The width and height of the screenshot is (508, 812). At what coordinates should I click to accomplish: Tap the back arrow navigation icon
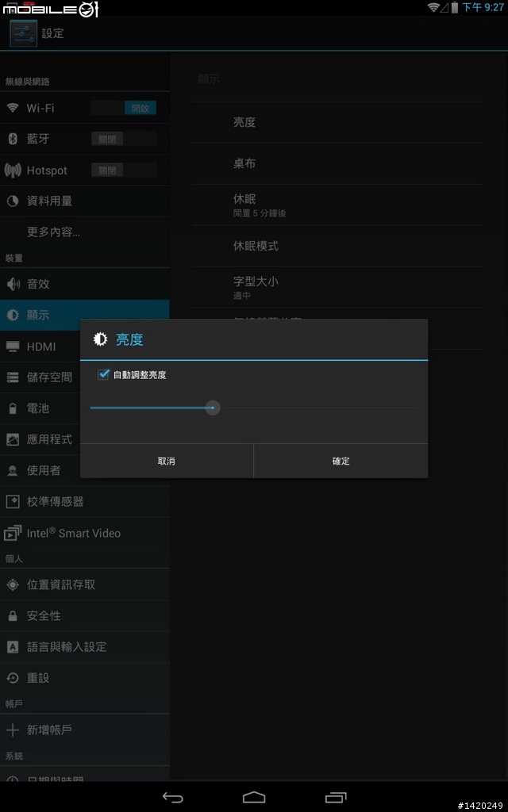[x=172, y=797]
